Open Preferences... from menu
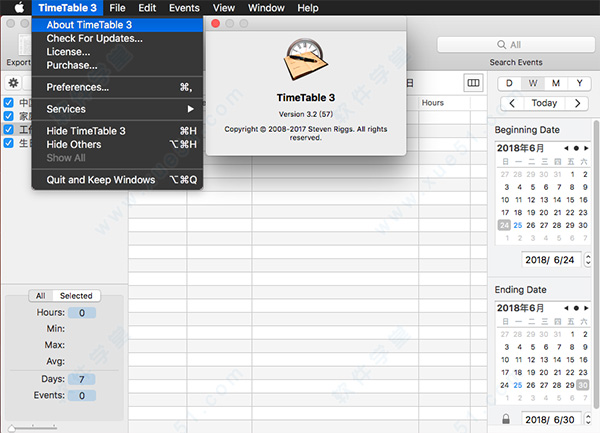The image size is (600, 433). pyautogui.click(x=117, y=87)
